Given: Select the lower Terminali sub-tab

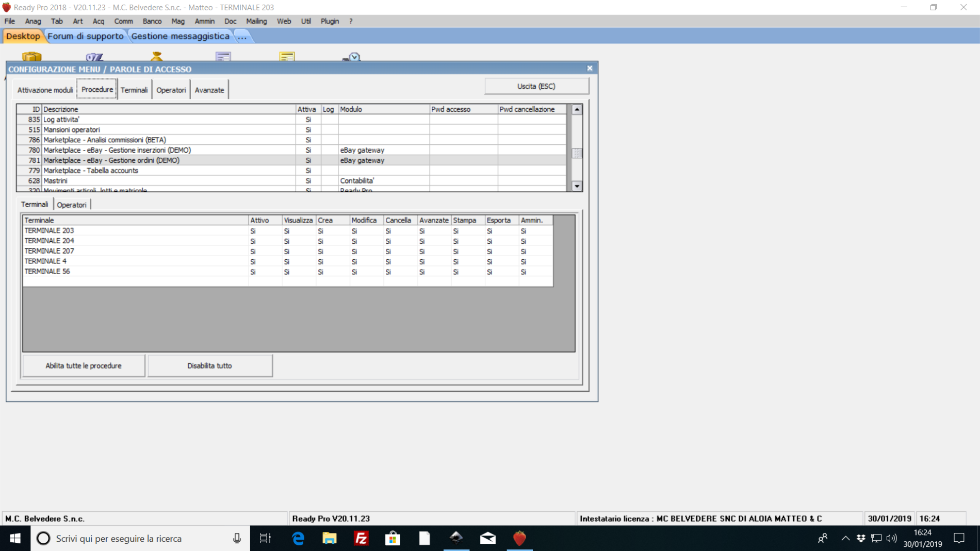Looking at the screenshot, I should tap(35, 204).
